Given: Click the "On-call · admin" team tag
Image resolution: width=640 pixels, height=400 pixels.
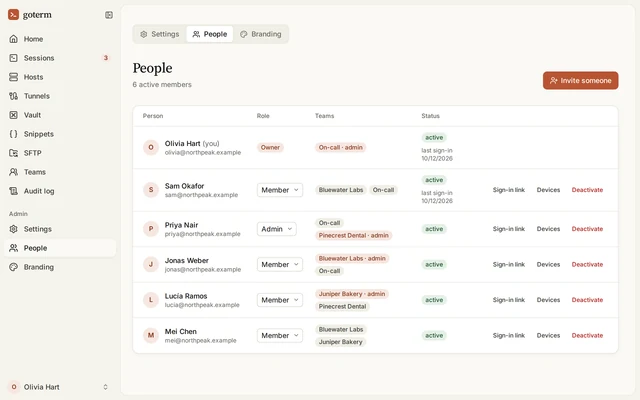Looking at the screenshot, I should tap(340, 147).
